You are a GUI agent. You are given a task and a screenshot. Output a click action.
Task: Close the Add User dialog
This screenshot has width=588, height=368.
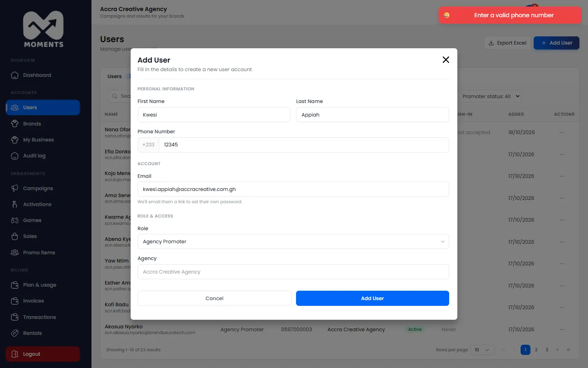click(x=446, y=60)
